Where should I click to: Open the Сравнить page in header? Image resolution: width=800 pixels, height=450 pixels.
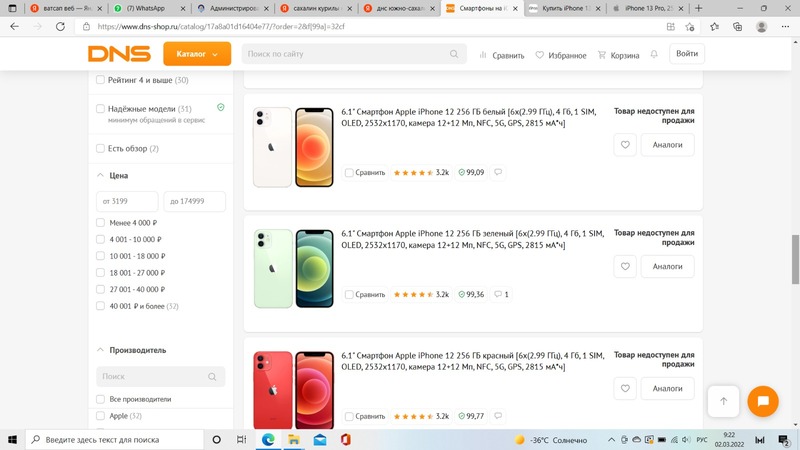click(502, 55)
